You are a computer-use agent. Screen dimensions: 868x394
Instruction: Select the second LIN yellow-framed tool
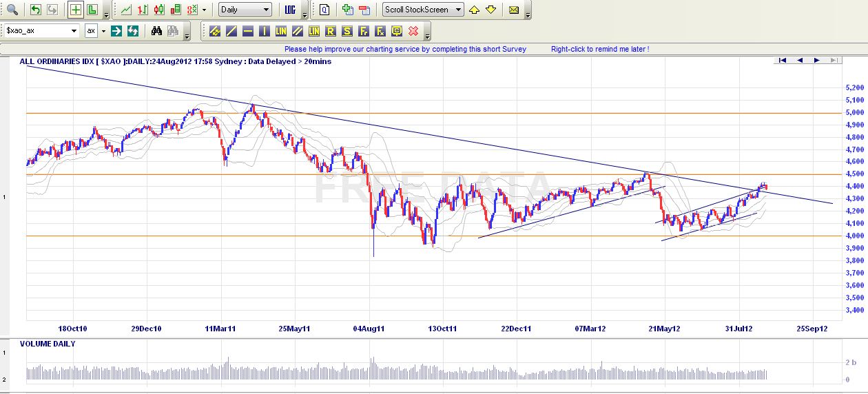[314, 31]
